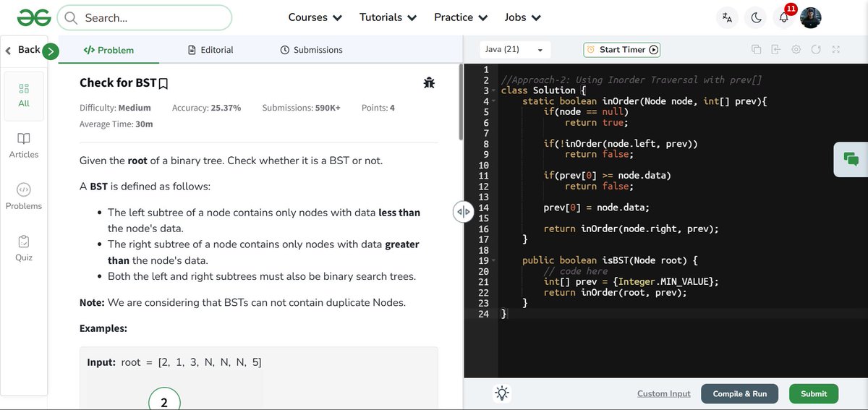Click the lightbulb hint icon

[502, 393]
